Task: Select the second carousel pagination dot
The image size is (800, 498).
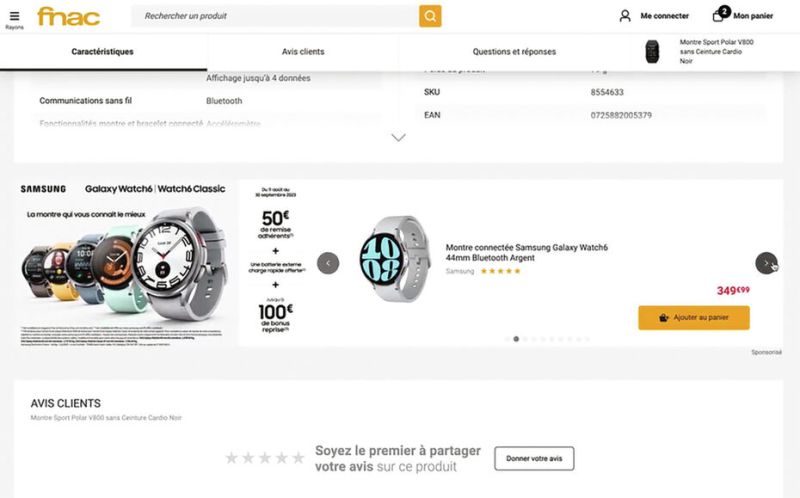Action: (x=516, y=339)
